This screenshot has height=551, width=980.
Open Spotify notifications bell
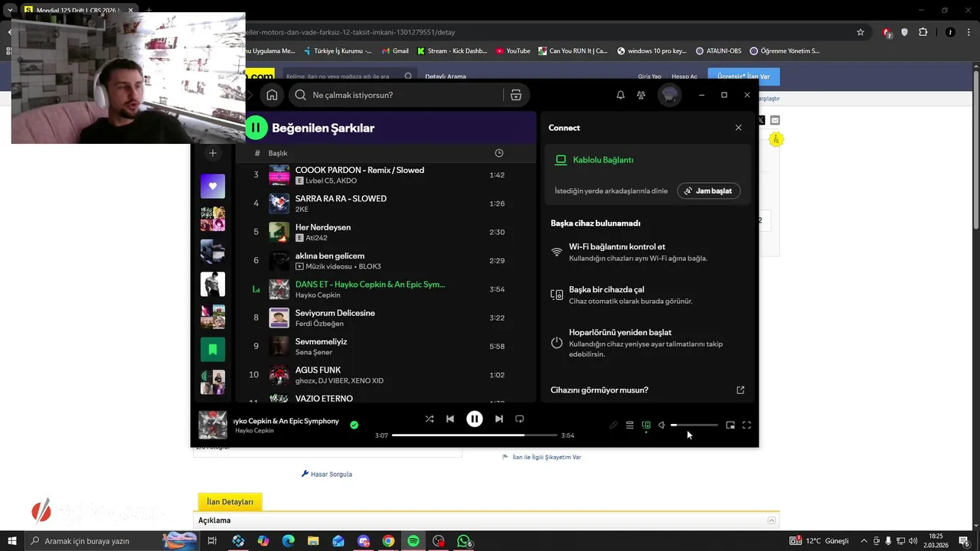pyautogui.click(x=620, y=95)
